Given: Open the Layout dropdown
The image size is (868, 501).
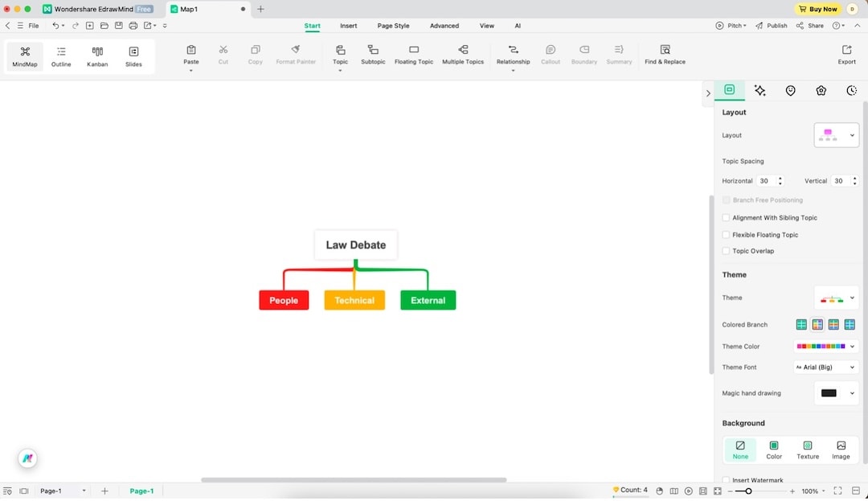Looking at the screenshot, I should pyautogui.click(x=836, y=134).
